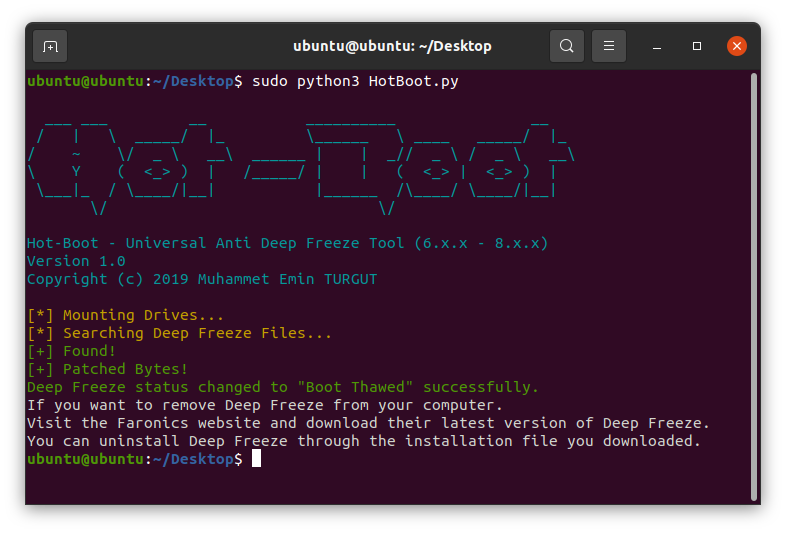Click the 'If you want to remove Deep Freeze' line
Screen dimensions: 786x533
coord(265,405)
